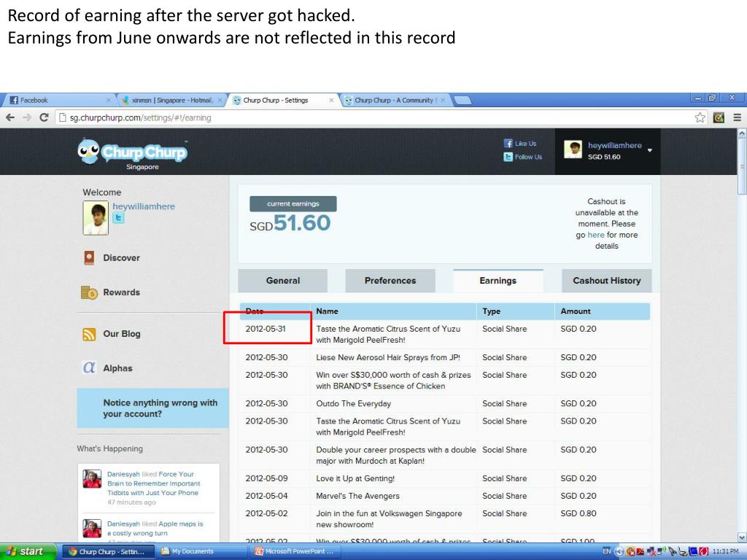Click the 'here' link for cashout details

[x=595, y=235]
